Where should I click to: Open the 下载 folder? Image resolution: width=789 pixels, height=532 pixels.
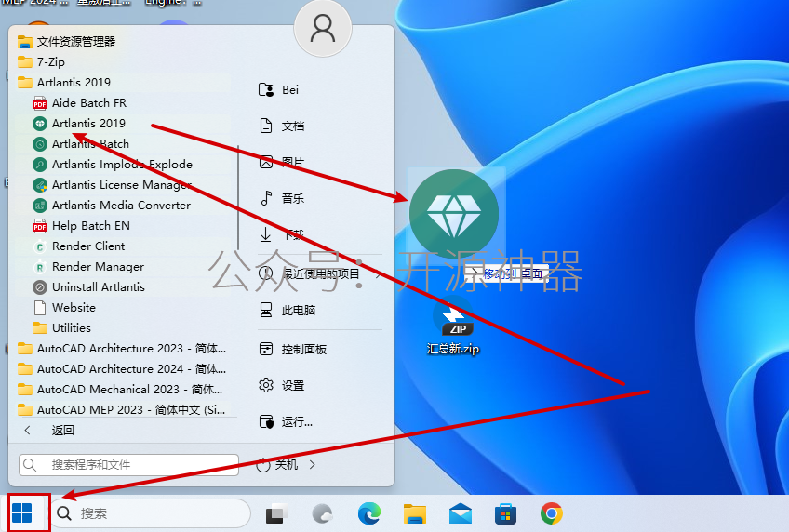coord(282,234)
